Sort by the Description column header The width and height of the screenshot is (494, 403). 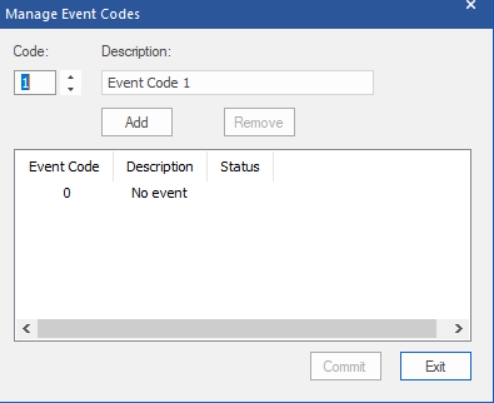(x=160, y=167)
